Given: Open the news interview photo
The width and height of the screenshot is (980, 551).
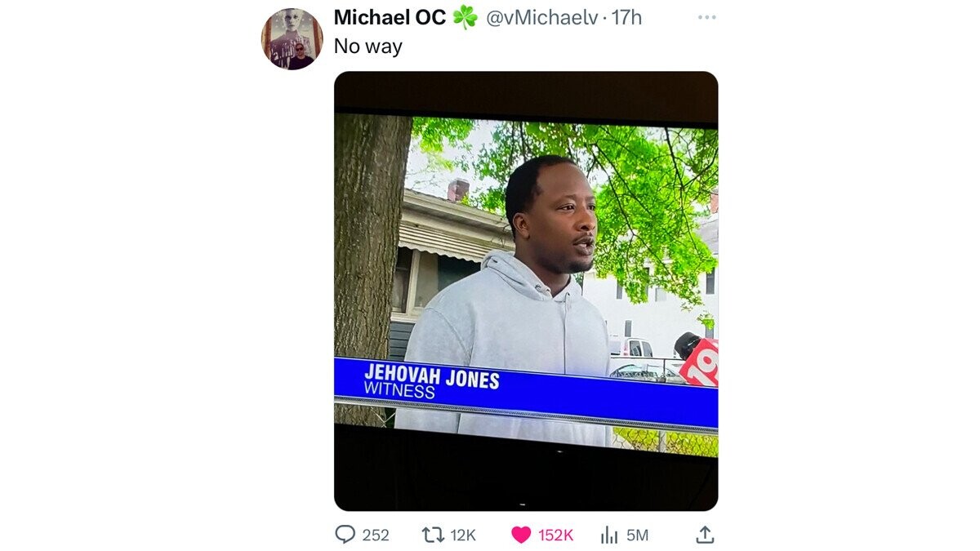Looking at the screenshot, I should coord(526,291).
